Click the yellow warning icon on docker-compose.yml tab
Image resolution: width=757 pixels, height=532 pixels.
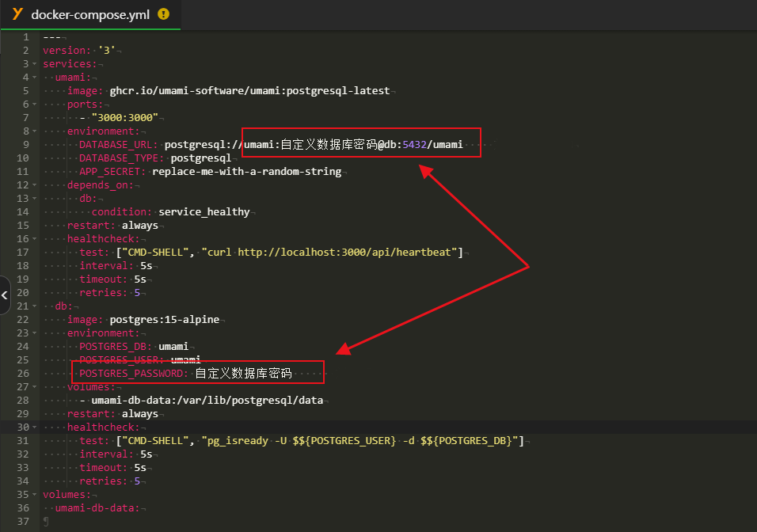(x=164, y=14)
